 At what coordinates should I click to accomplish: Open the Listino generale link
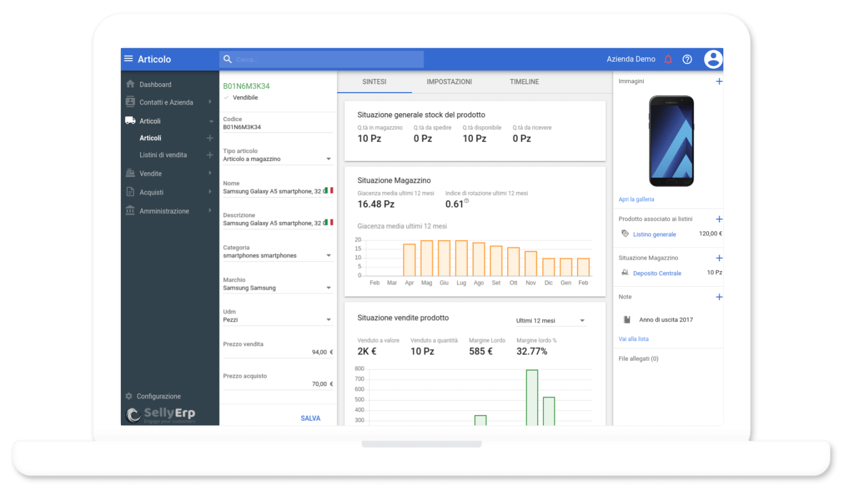(655, 234)
